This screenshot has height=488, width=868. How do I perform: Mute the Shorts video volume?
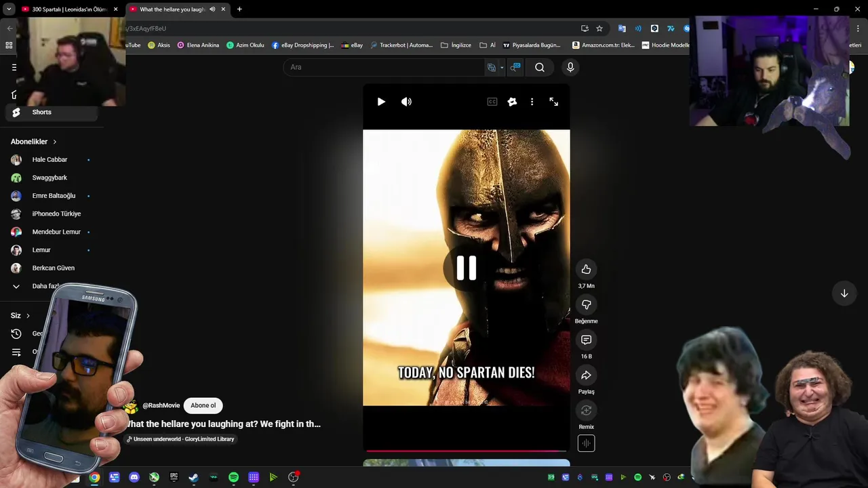406,102
